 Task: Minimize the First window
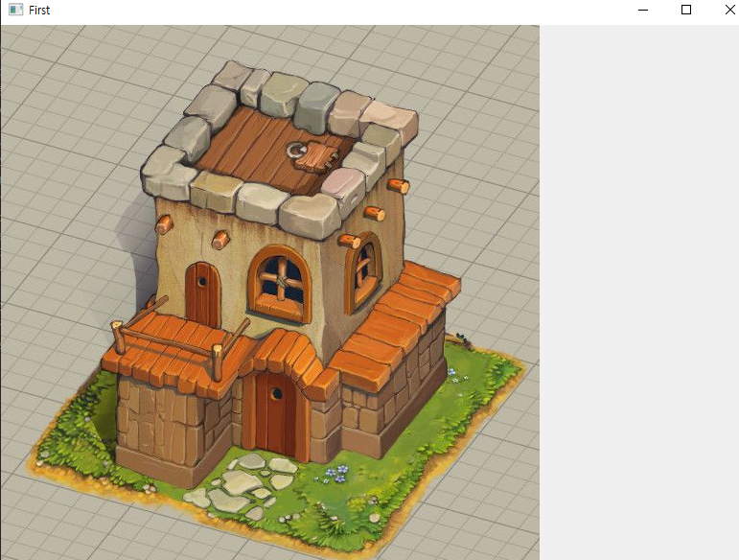click(643, 10)
